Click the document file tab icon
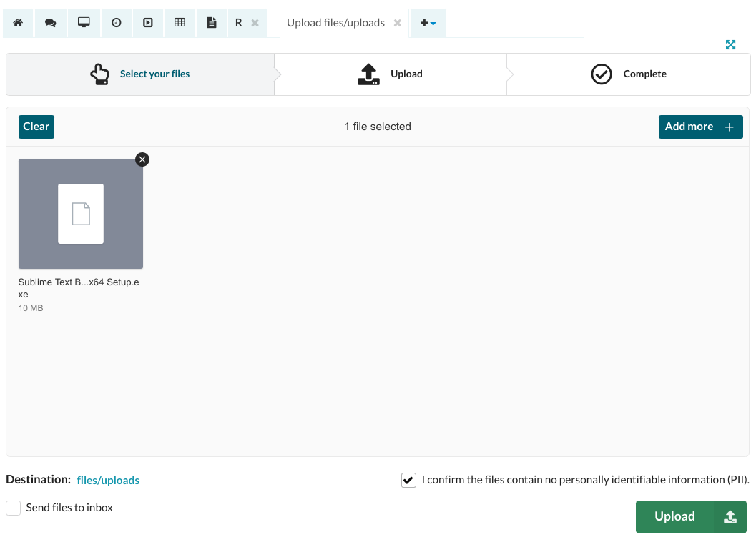Image resolution: width=756 pixels, height=542 pixels. (211, 23)
